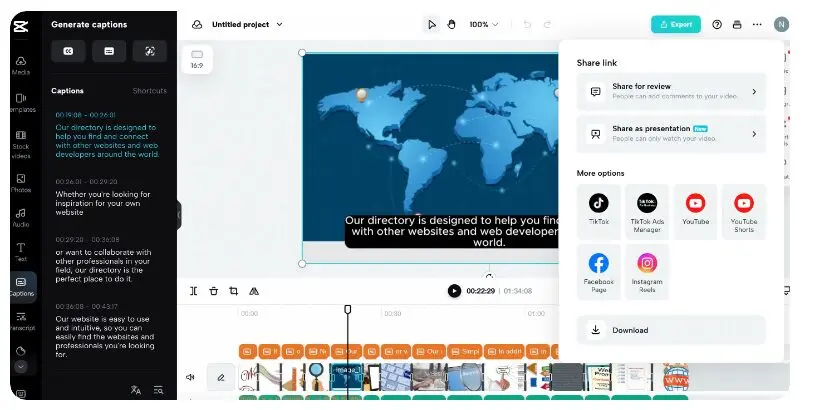Click the Download button
Viewport: 819px width, 410px height.
(671, 330)
